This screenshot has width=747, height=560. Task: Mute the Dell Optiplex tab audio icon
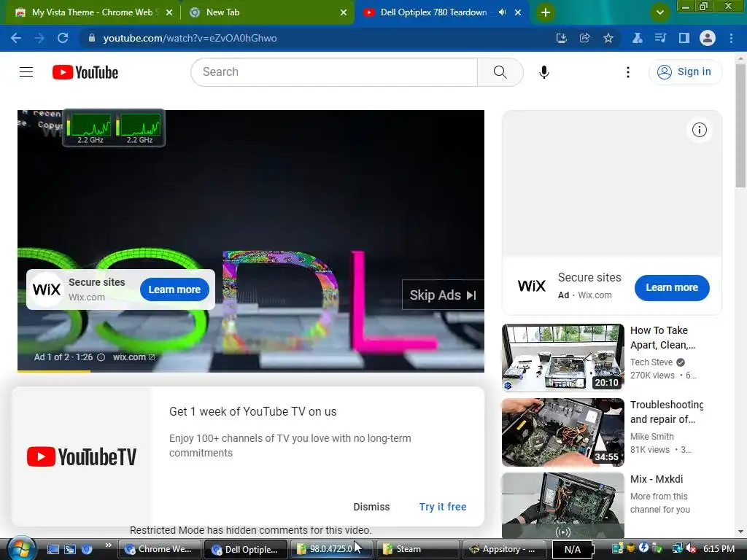click(502, 12)
